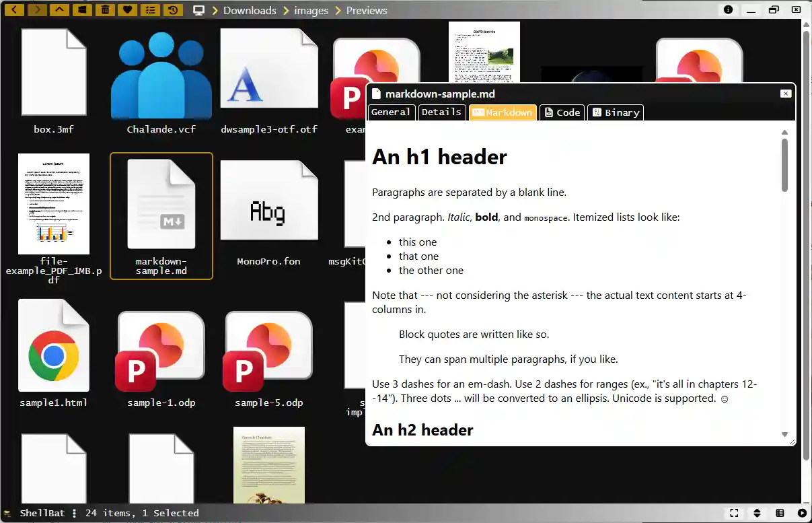
Task: Open the Trash toolbar icon
Action: pos(104,9)
